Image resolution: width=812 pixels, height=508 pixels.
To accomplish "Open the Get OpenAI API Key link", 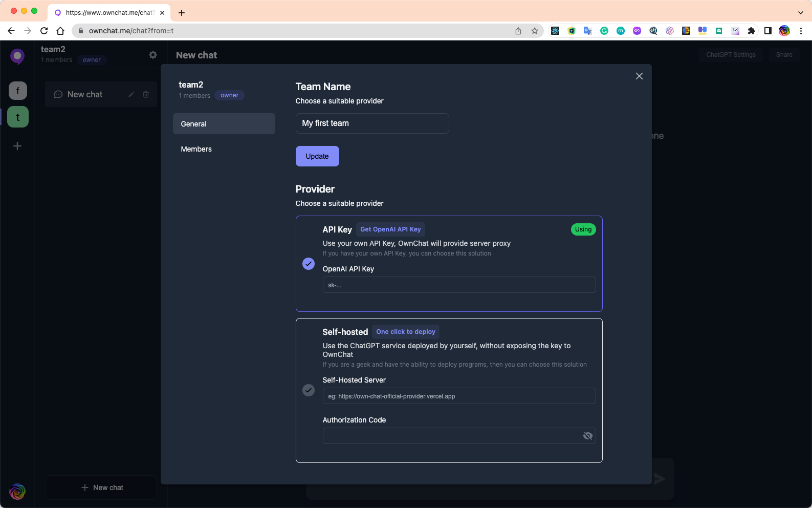I will coord(390,229).
